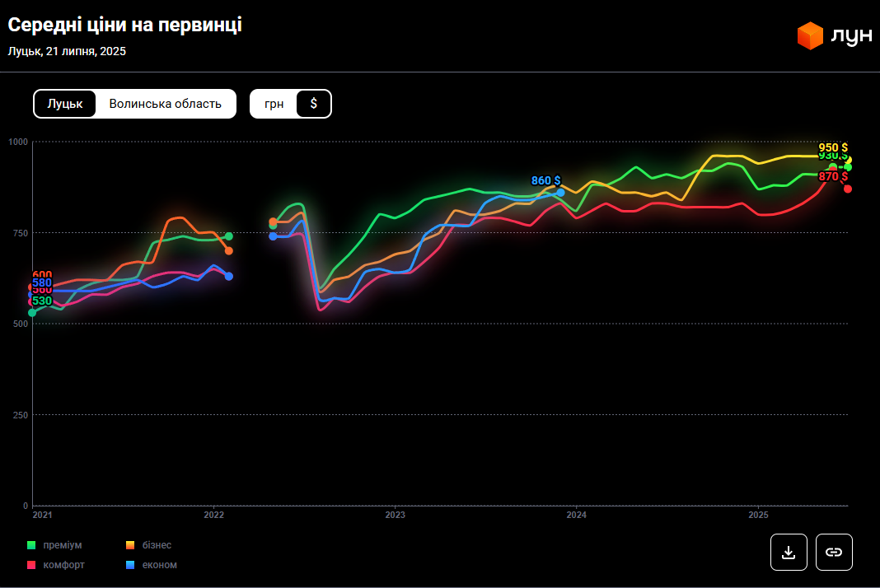880x588 pixels.
Task: Click the 2023 marker on the timeline axis
Action: (395, 515)
